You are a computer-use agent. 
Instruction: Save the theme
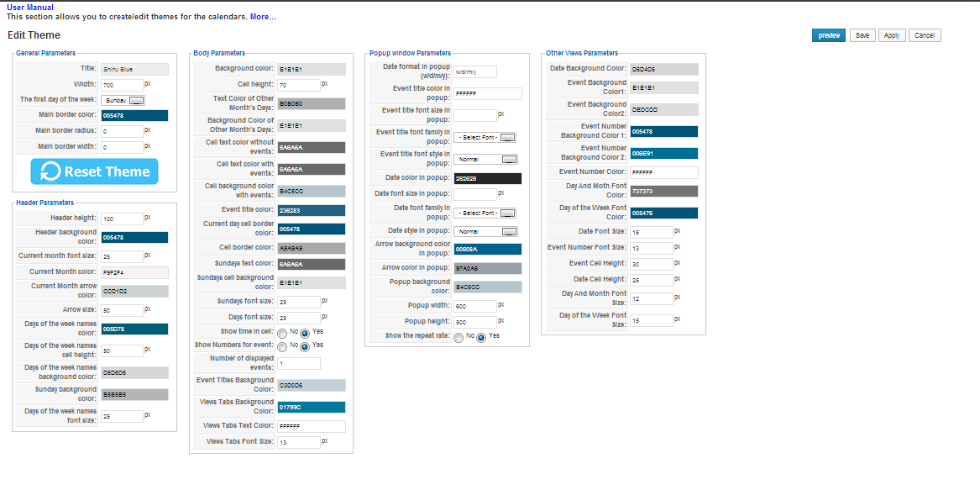(862, 35)
